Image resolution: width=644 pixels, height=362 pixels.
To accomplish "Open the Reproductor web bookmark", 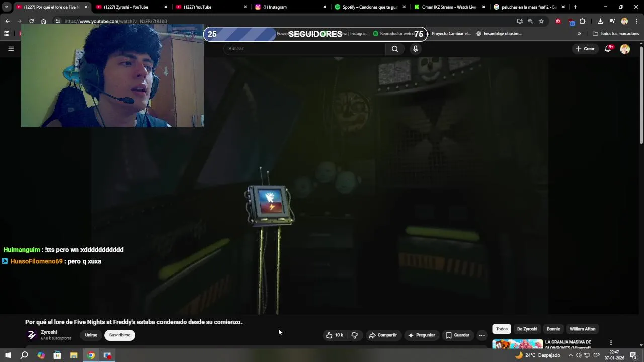I will click(x=393, y=34).
